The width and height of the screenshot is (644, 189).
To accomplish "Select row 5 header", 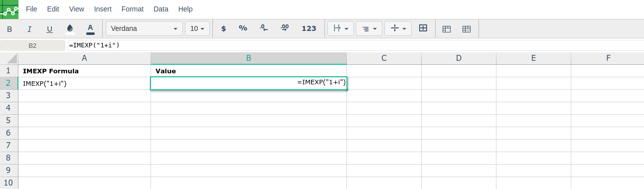I will [9, 121].
